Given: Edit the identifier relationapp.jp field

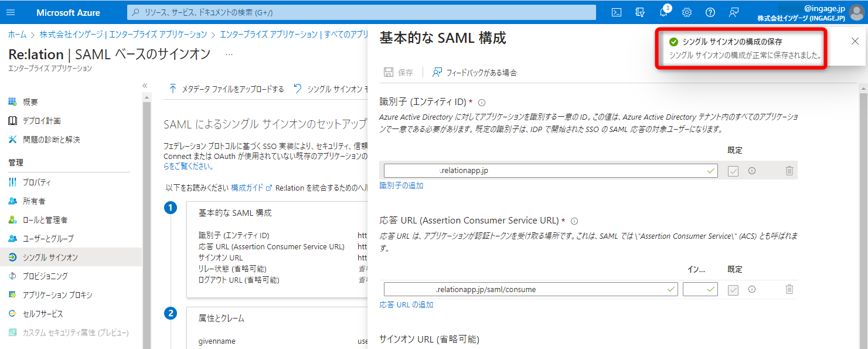Looking at the screenshot, I should click(x=551, y=171).
